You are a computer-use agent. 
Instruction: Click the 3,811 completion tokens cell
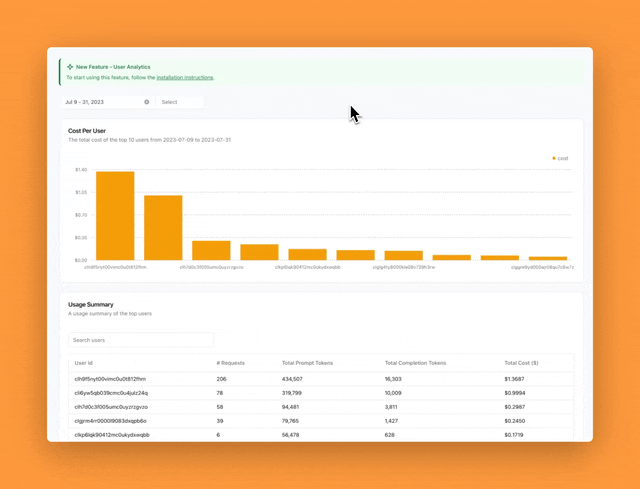391,407
